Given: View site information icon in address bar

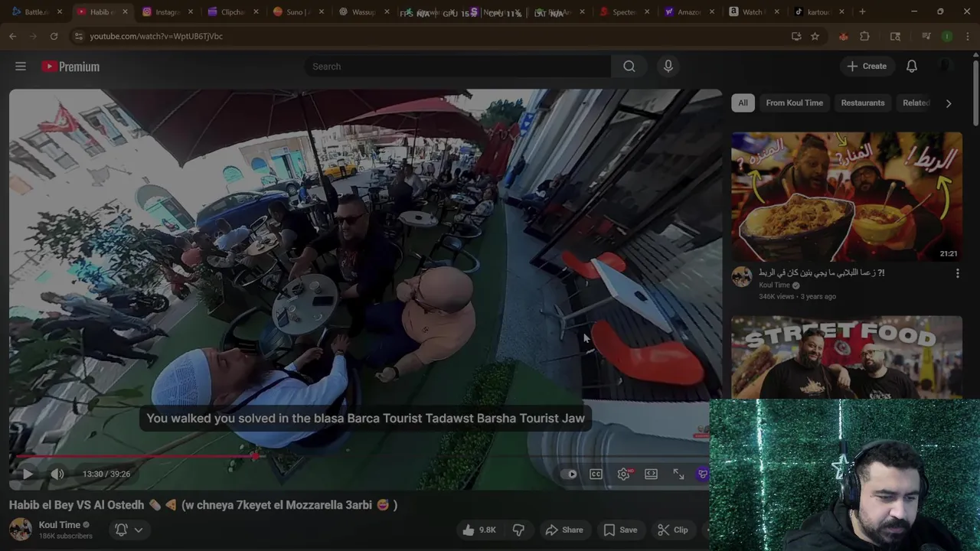Looking at the screenshot, I should tap(78, 36).
